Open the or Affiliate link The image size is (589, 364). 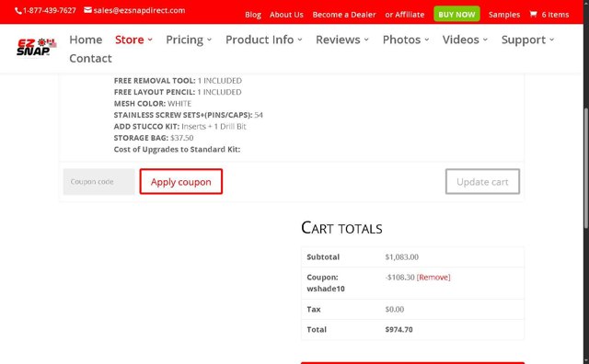405,15
